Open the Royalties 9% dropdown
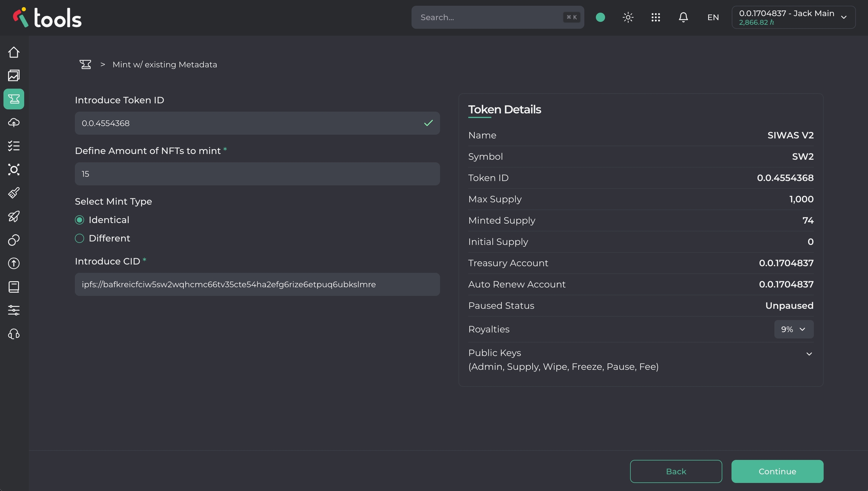This screenshot has width=868, height=491. coord(793,329)
